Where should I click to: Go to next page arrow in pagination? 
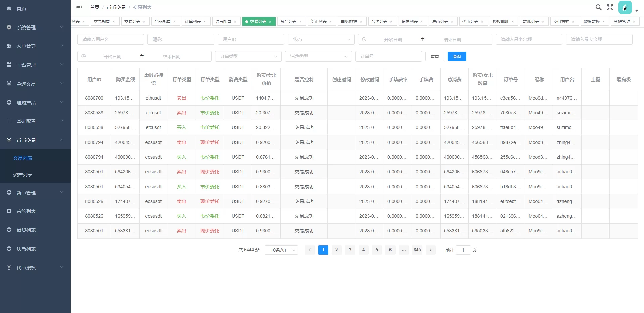(430, 250)
